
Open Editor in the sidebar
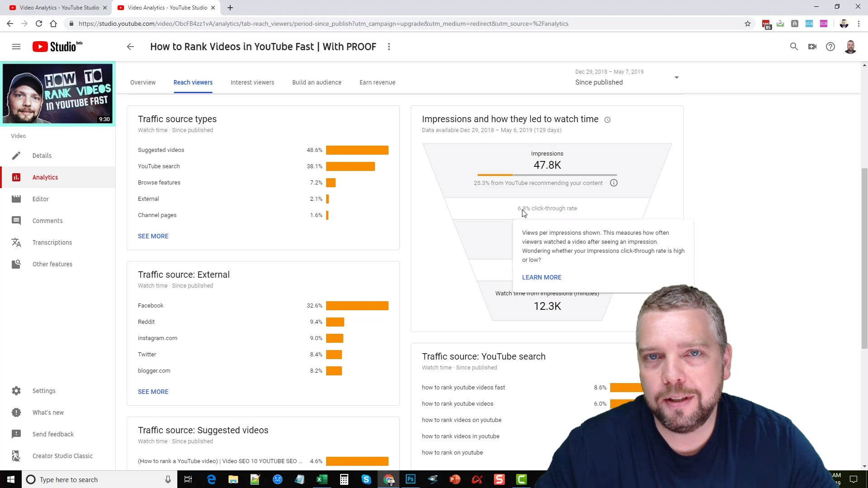pyautogui.click(x=58, y=199)
